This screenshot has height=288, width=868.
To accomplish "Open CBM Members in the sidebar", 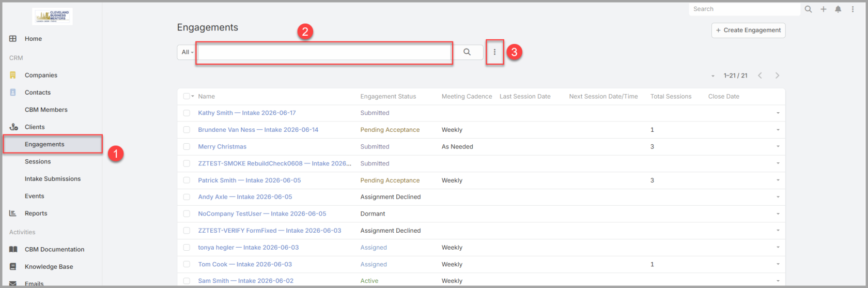I will point(46,110).
